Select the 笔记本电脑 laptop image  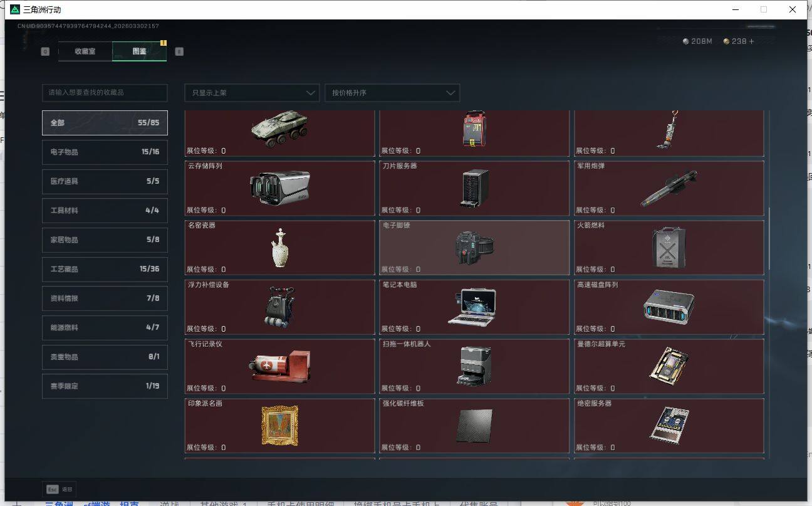pos(473,307)
